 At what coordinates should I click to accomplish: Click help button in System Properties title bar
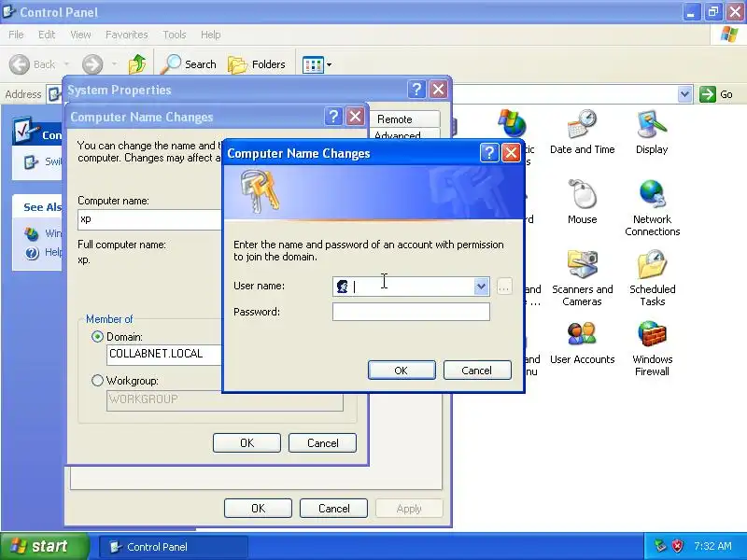coord(416,89)
